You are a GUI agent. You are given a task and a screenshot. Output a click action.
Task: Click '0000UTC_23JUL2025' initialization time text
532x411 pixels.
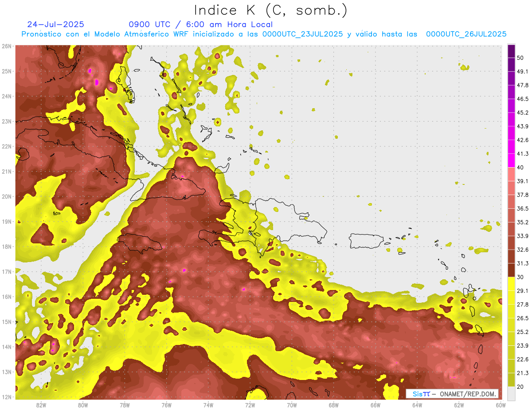(302, 34)
